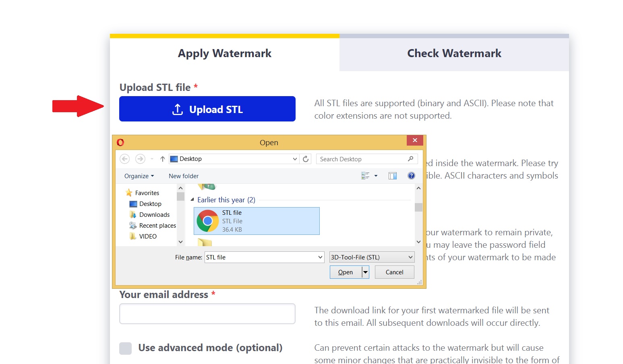Create a New folder
623x364 pixels.
point(184,176)
